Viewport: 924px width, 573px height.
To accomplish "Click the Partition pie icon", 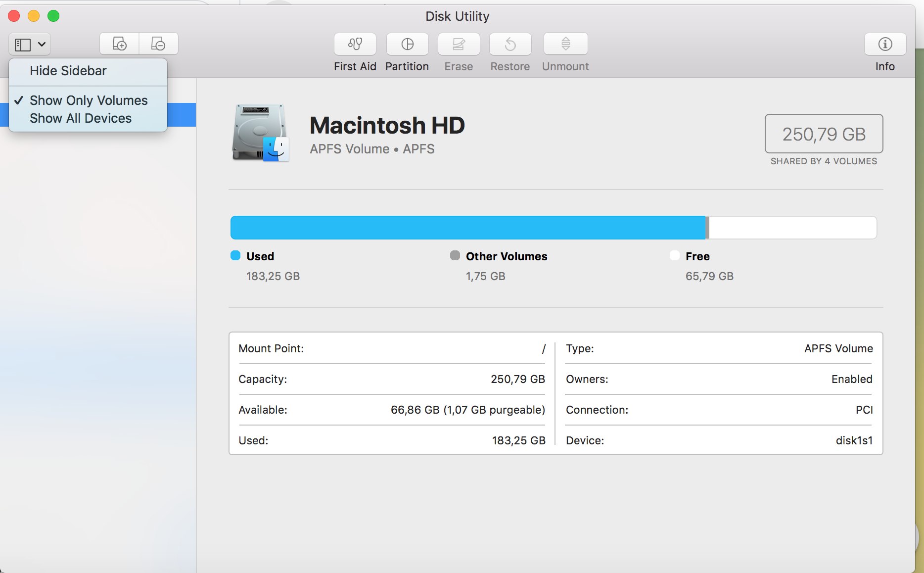I will coord(407,44).
